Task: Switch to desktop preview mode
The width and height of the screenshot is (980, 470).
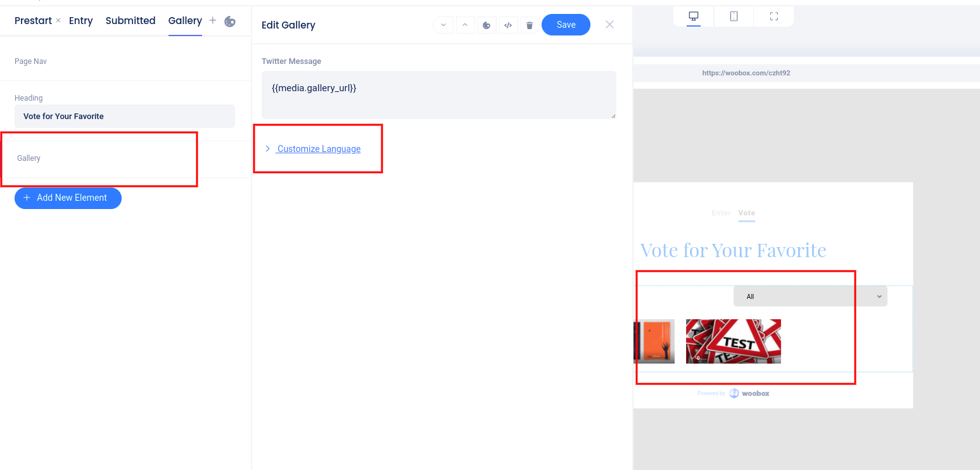Action: click(x=694, y=16)
